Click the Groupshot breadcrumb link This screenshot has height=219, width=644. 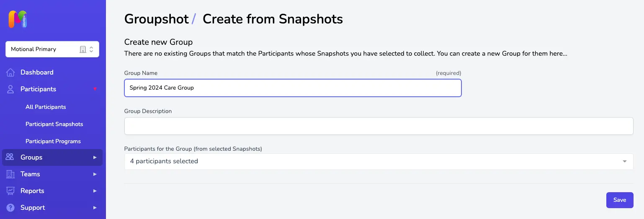coord(157,19)
